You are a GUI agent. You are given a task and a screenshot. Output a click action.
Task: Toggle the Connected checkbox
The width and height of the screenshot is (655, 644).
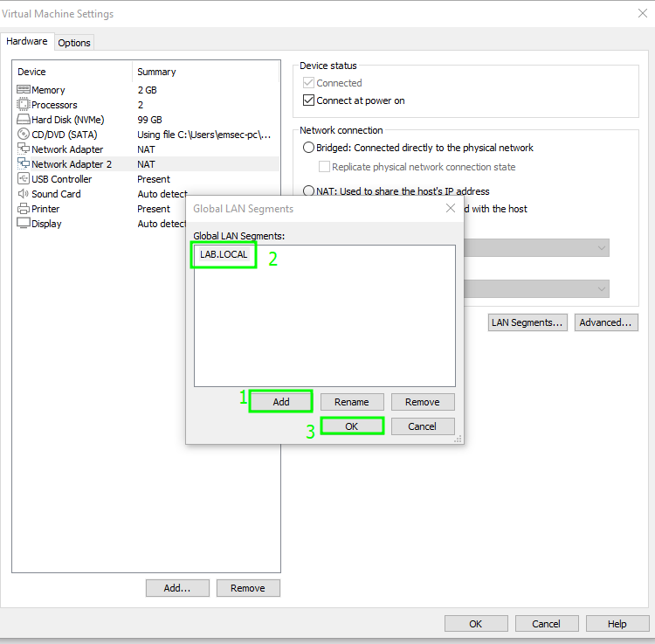pyautogui.click(x=308, y=82)
